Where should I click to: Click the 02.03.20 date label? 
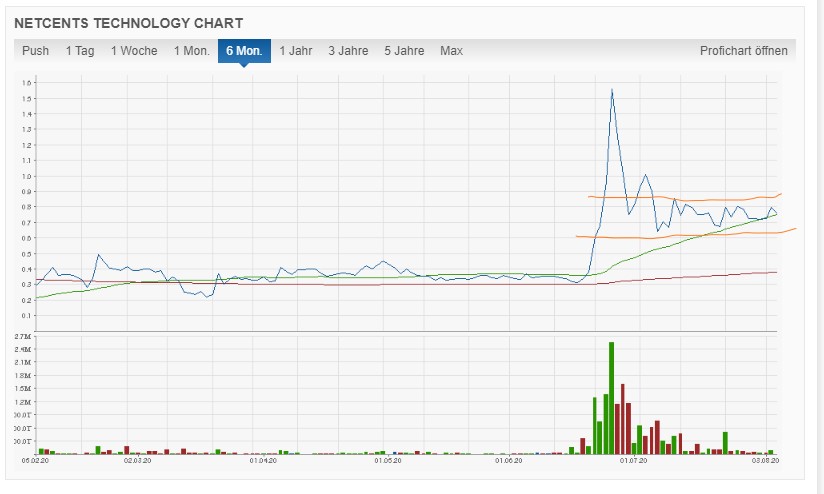[137, 460]
